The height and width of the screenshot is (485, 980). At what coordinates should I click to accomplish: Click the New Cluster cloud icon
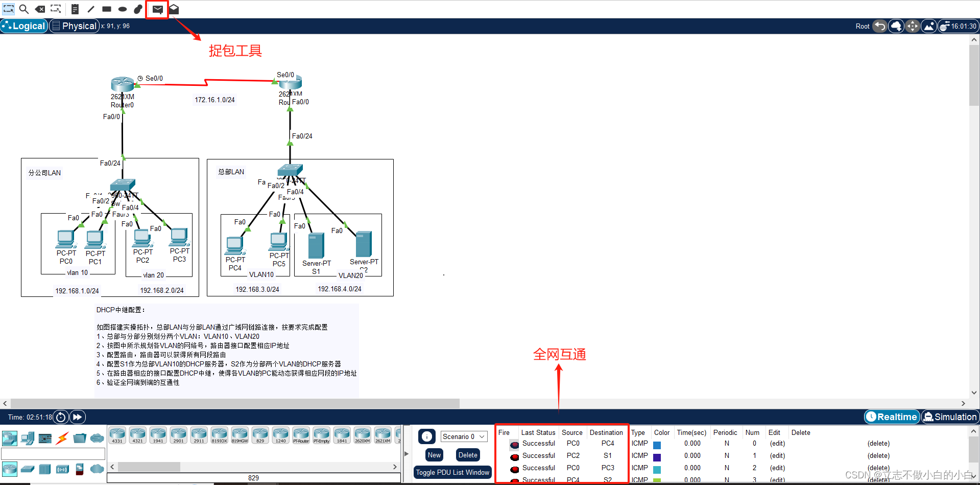(896, 26)
